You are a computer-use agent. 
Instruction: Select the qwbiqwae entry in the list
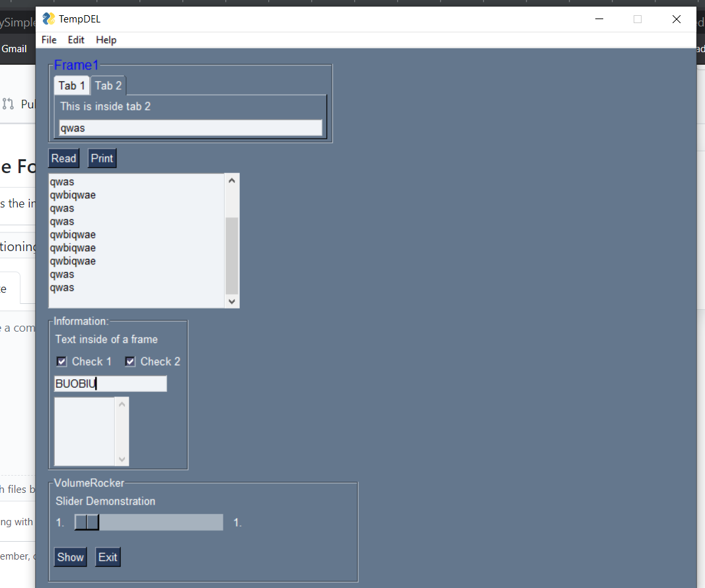[x=73, y=195]
